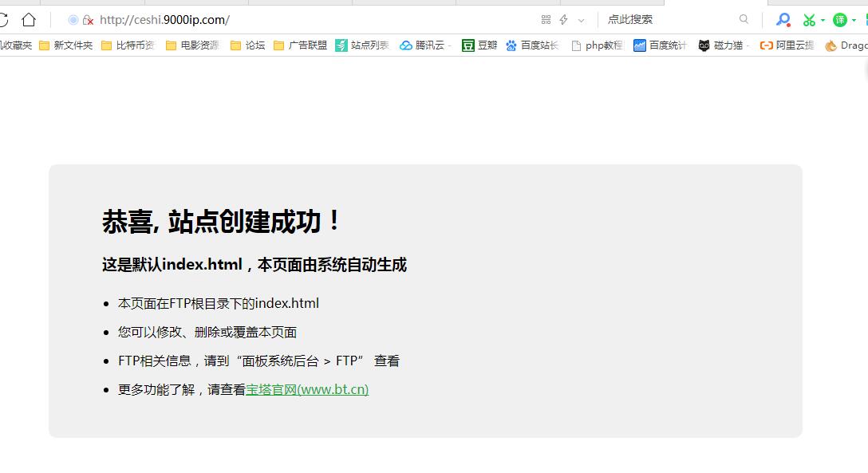Click the 本页面在FTP根目录下的index.html line
This screenshot has height=473, width=868.
[x=218, y=303]
